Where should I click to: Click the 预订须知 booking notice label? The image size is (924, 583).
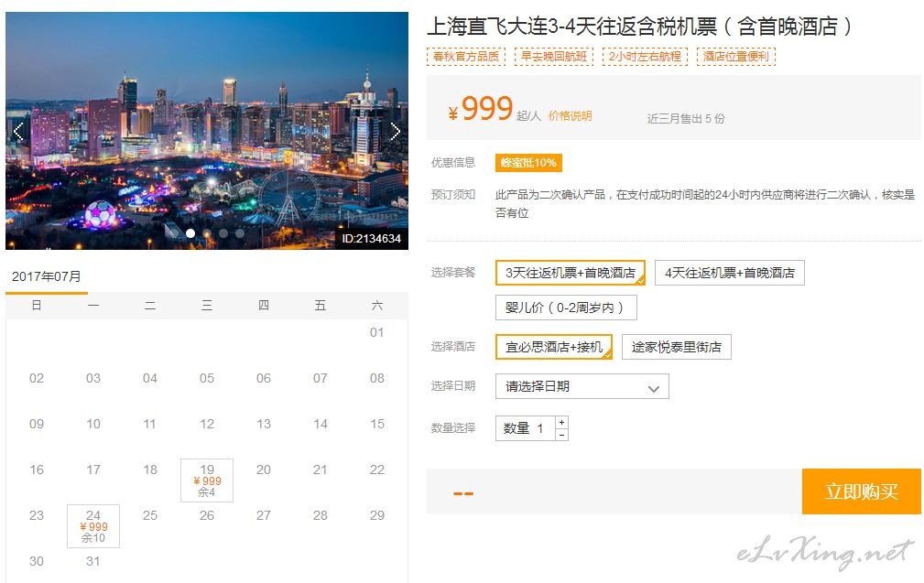pyautogui.click(x=453, y=194)
